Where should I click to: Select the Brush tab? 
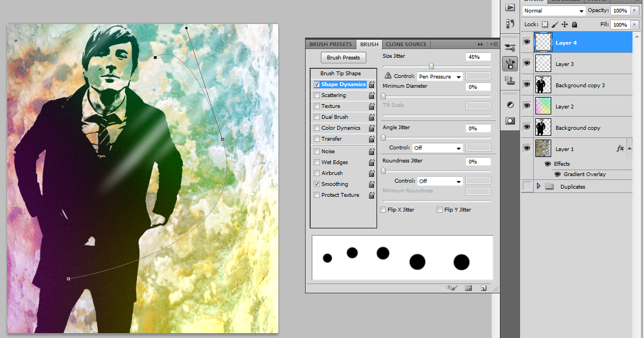point(369,44)
